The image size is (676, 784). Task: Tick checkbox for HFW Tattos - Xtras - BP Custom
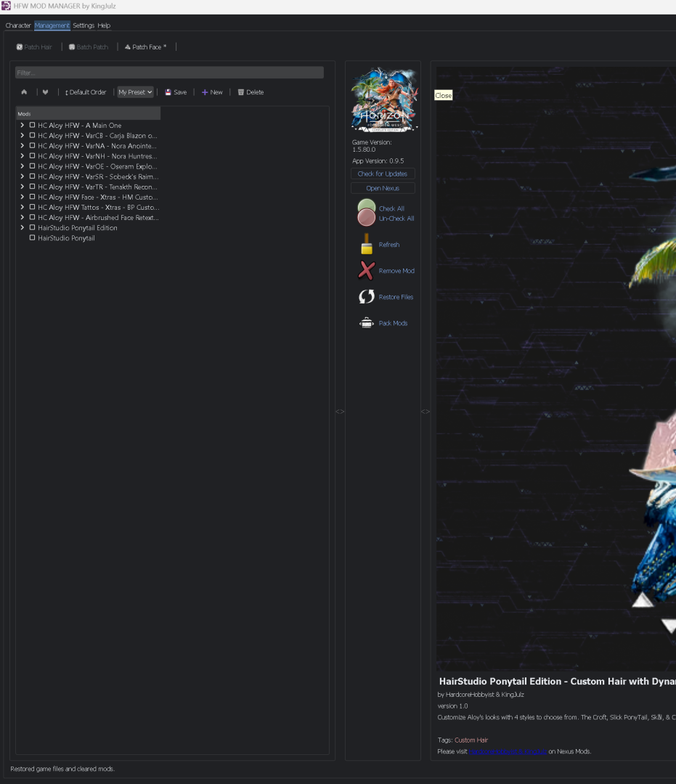(x=32, y=207)
